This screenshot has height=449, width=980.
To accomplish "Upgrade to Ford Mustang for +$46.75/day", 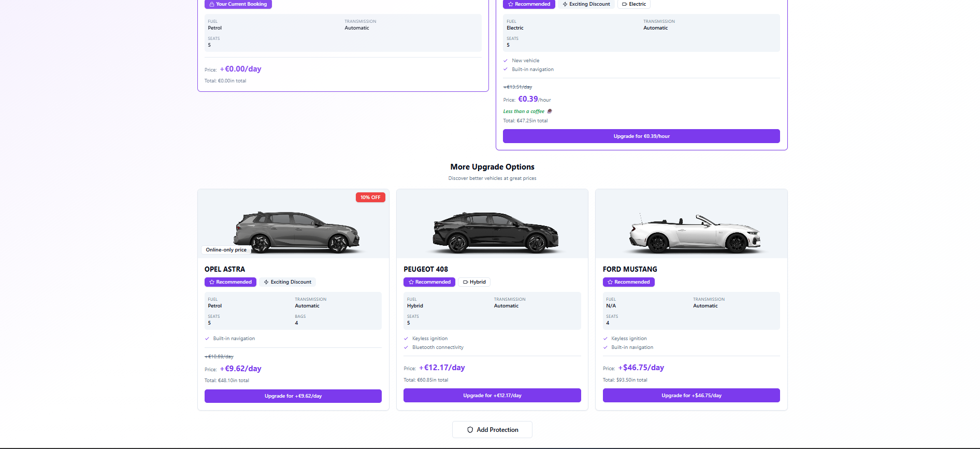I will tap(691, 396).
